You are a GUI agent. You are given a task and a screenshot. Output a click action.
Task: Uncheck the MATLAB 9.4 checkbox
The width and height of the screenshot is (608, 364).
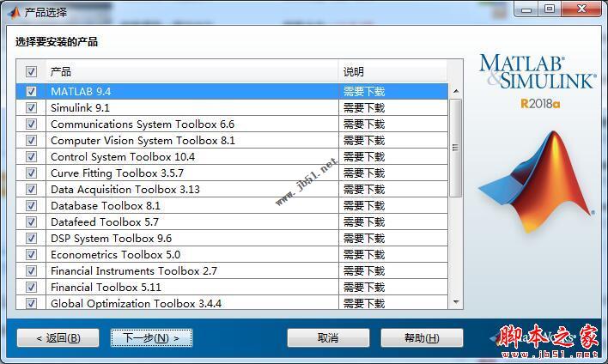pos(31,92)
